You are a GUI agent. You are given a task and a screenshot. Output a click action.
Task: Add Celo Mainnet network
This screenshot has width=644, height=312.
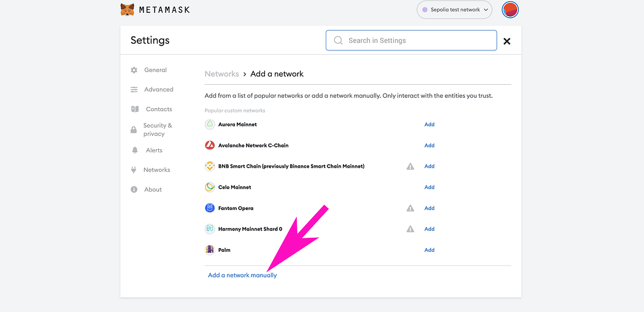coord(429,187)
